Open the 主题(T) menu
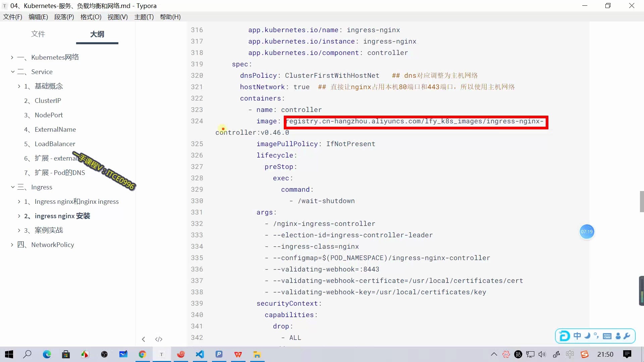 (144, 17)
